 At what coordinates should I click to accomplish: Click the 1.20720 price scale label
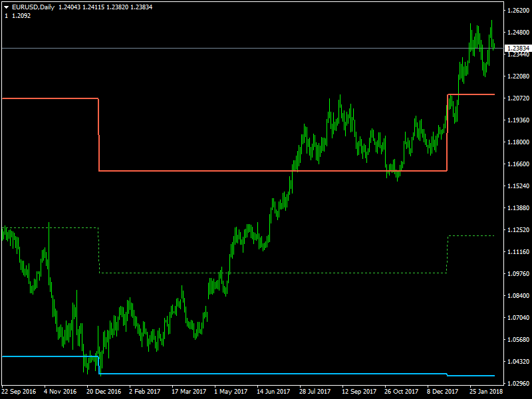pos(517,98)
